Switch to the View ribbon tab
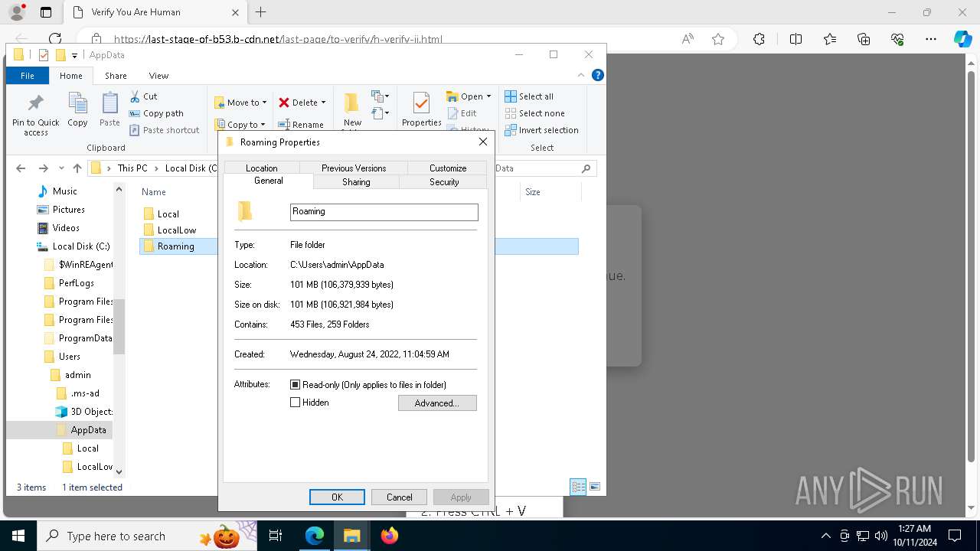The width and height of the screenshot is (980, 551). [x=158, y=76]
